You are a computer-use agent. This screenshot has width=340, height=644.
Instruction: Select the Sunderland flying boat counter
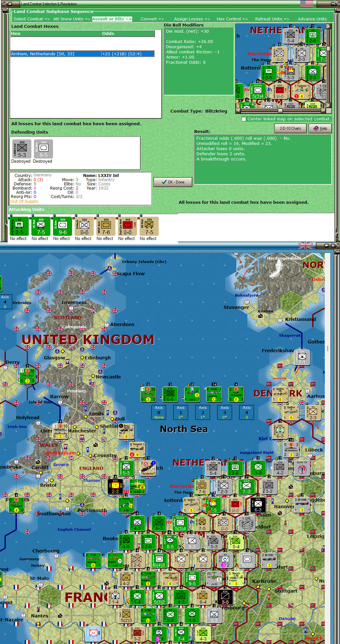tap(148, 468)
